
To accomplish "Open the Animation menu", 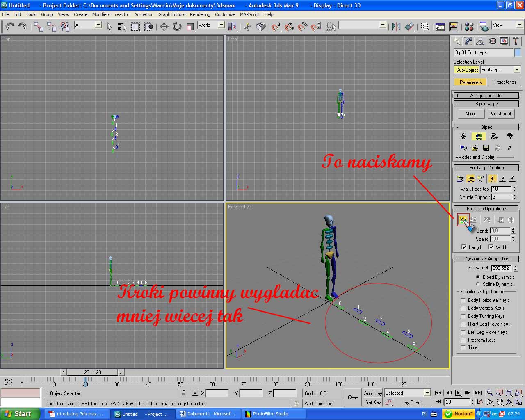I will 144,14.
